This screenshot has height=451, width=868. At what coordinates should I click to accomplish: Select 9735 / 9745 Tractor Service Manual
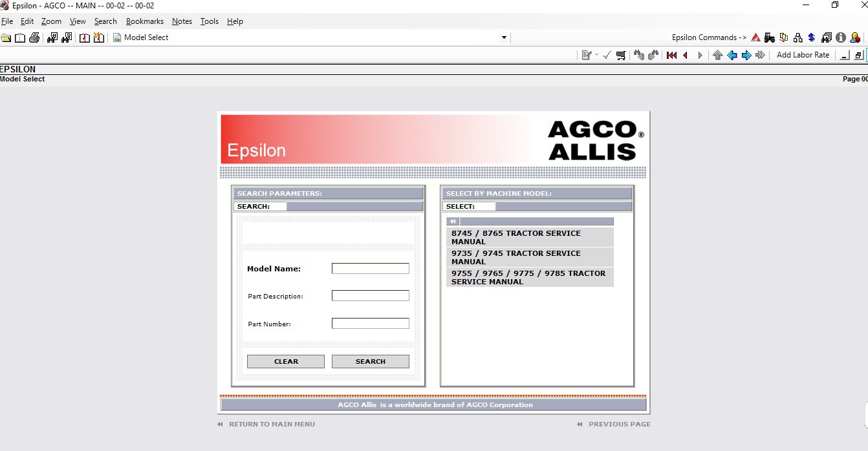click(530, 257)
